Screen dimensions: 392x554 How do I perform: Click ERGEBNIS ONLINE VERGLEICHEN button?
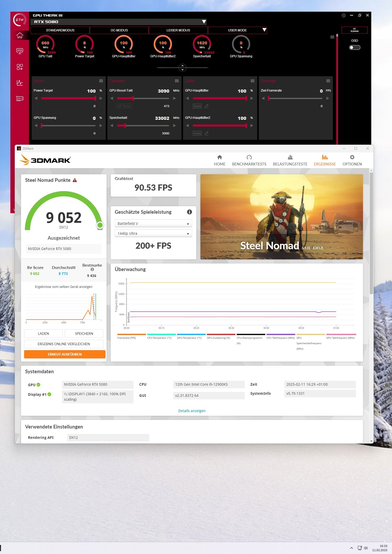tap(64, 344)
